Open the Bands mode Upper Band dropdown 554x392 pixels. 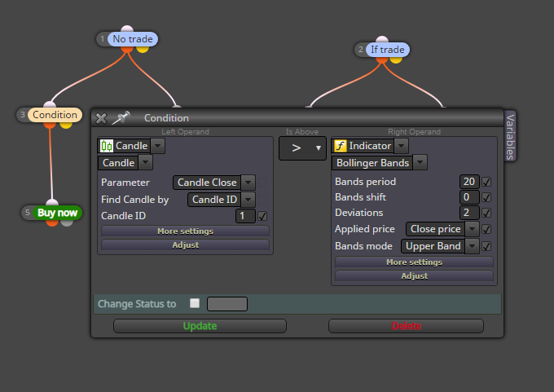[472, 246]
